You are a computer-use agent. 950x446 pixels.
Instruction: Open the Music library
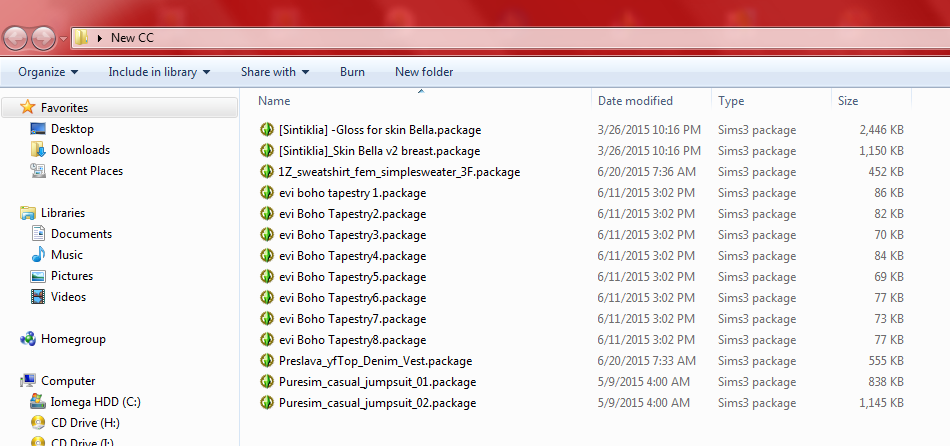coord(67,255)
